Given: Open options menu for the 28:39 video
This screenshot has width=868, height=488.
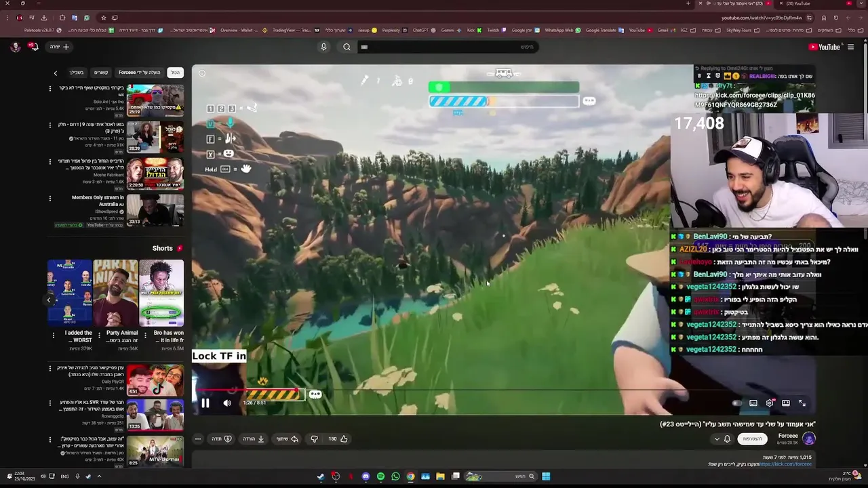Looking at the screenshot, I should coord(50,125).
